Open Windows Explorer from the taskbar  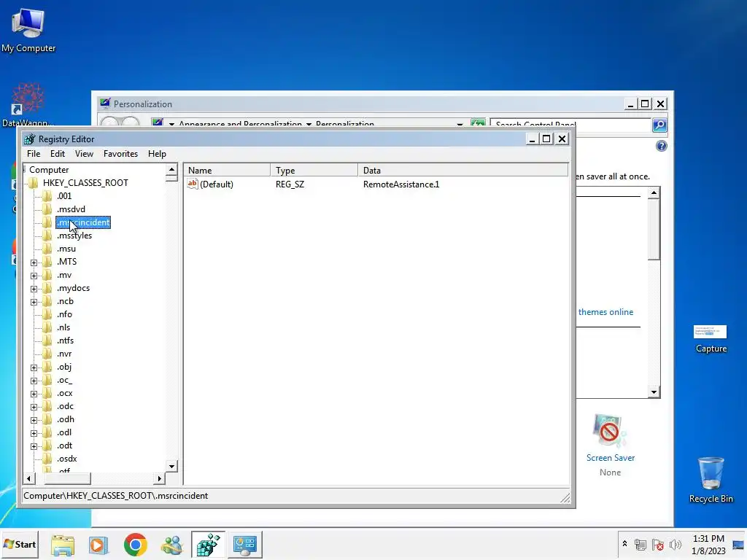63,545
